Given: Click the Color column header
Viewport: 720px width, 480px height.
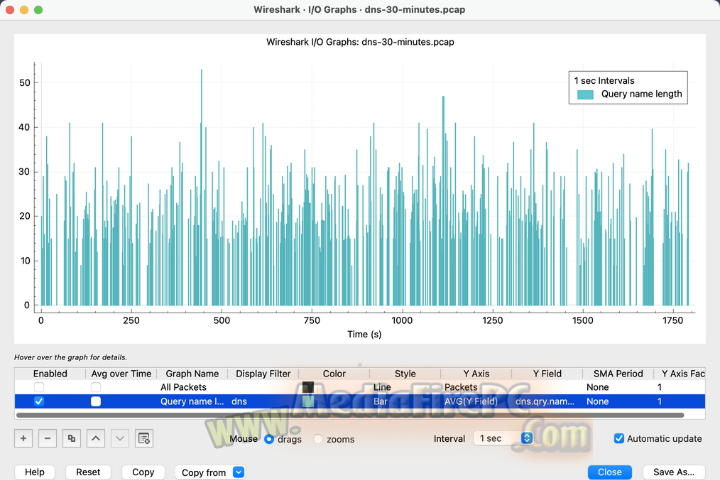Looking at the screenshot, I should [x=334, y=373].
